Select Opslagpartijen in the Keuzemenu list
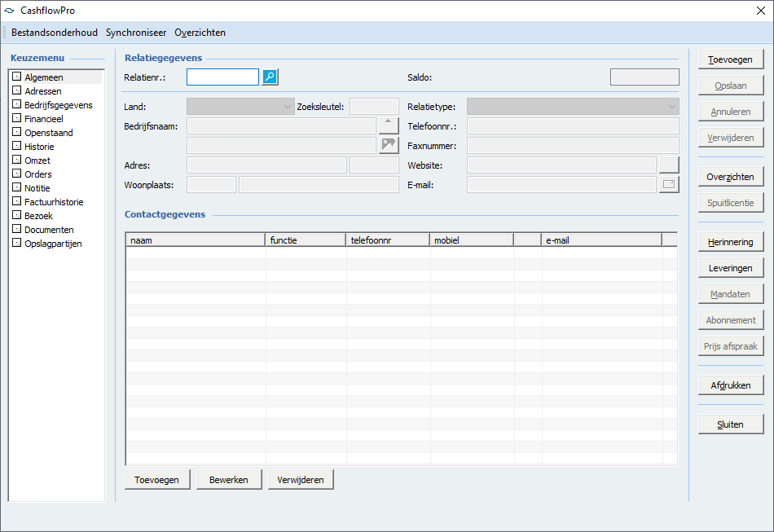This screenshot has height=532, width=774. point(53,244)
